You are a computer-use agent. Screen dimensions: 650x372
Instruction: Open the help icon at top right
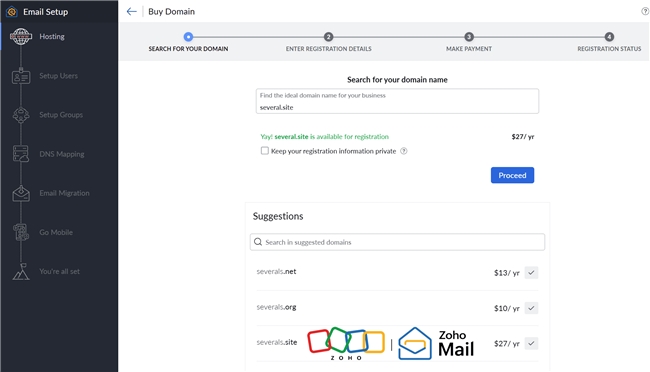click(645, 12)
